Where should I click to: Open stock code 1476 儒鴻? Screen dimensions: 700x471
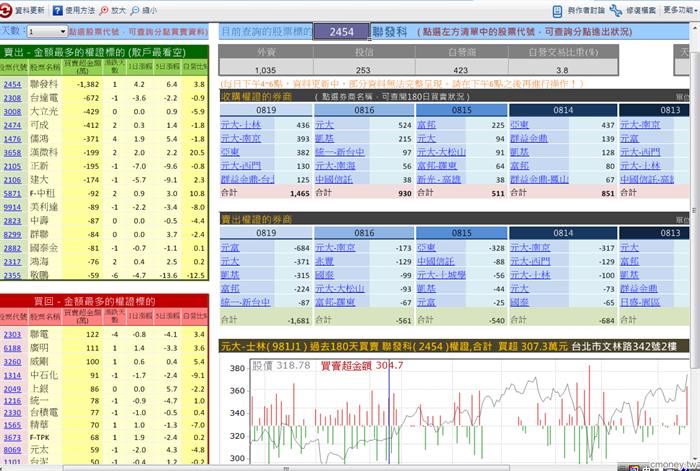click(x=12, y=139)
